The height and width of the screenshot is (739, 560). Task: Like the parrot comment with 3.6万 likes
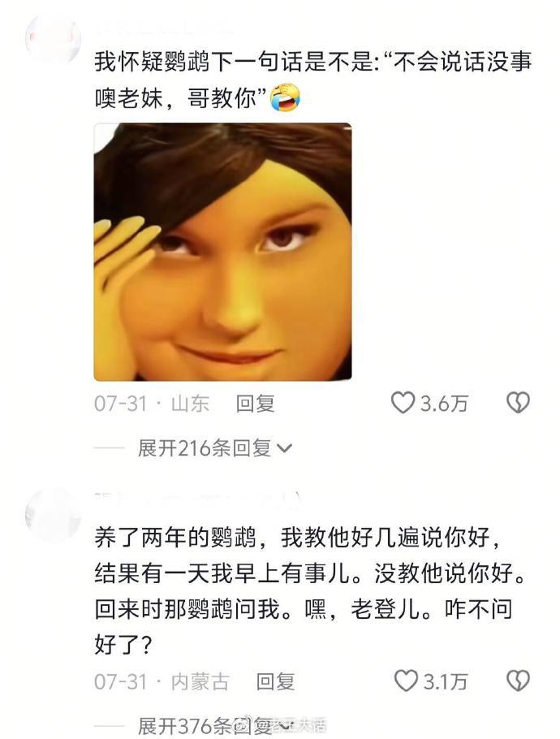coord(403,403)
